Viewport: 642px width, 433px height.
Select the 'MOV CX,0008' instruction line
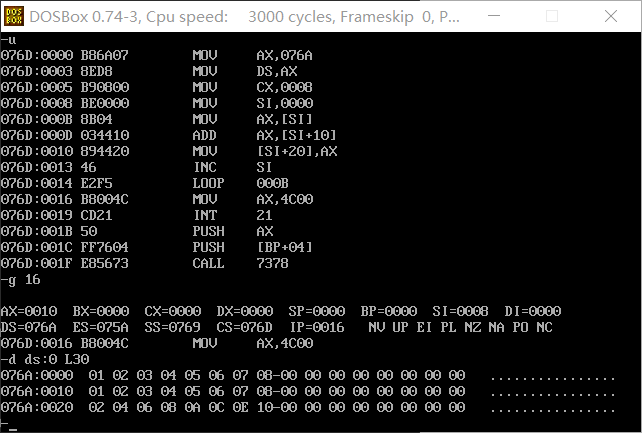coord(157,87)
